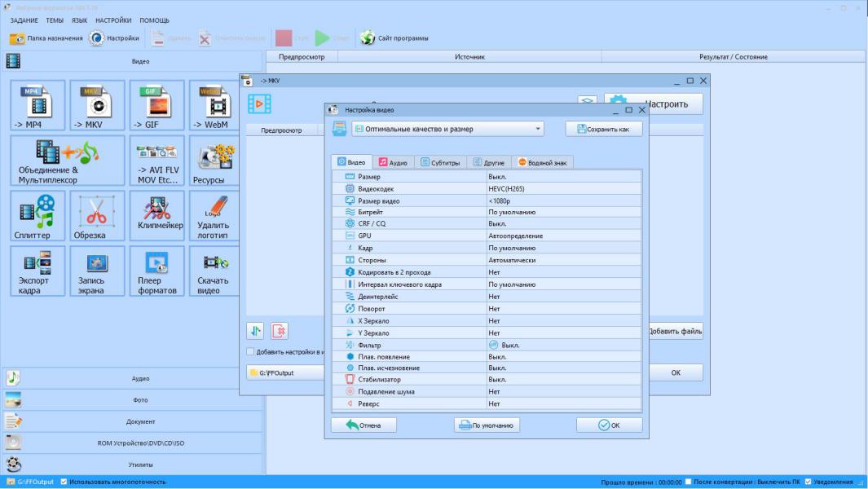Screen dimensions: 868x489
Task: Expand the Аудио section in sidebar
Action: click(132, 378)
